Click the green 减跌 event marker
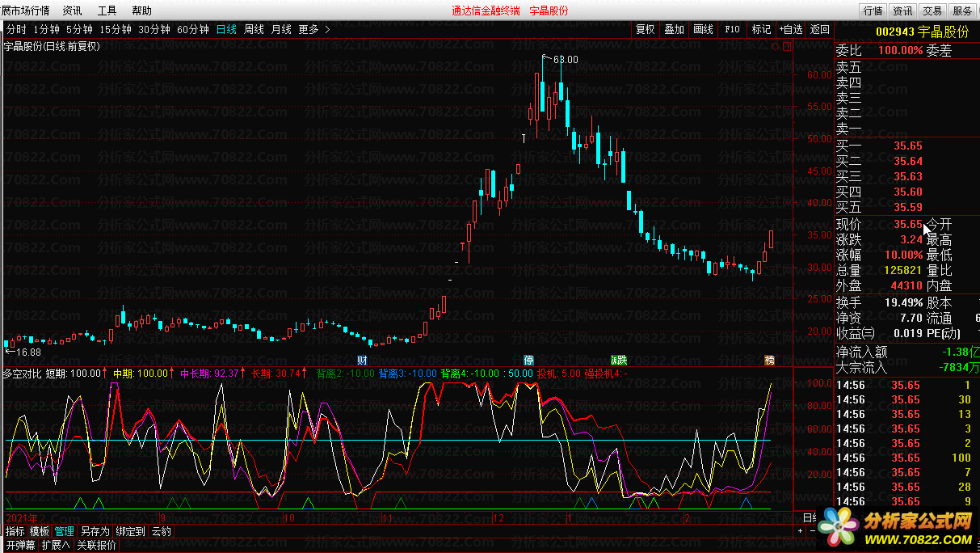This screenshot has width=980, height=553. (x=619, y=360)
